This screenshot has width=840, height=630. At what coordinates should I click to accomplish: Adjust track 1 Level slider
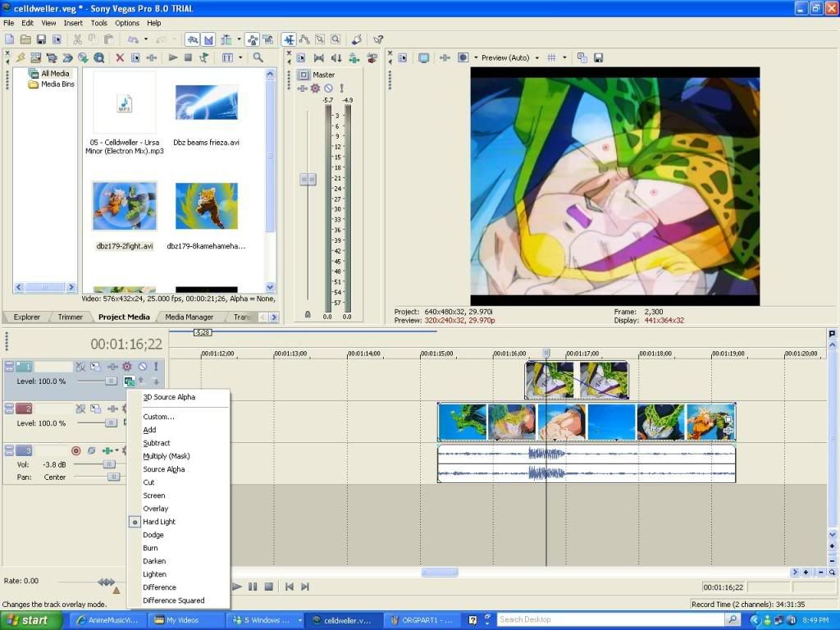tap(111, 381)
